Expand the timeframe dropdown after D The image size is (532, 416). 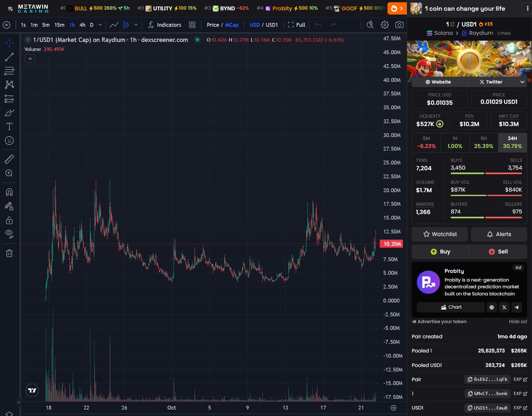[101, 25]
